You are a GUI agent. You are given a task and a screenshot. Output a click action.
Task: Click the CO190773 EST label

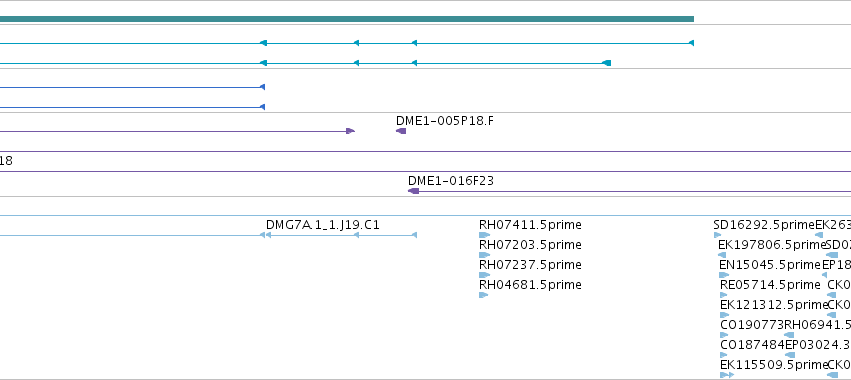(x=752, y=325)
